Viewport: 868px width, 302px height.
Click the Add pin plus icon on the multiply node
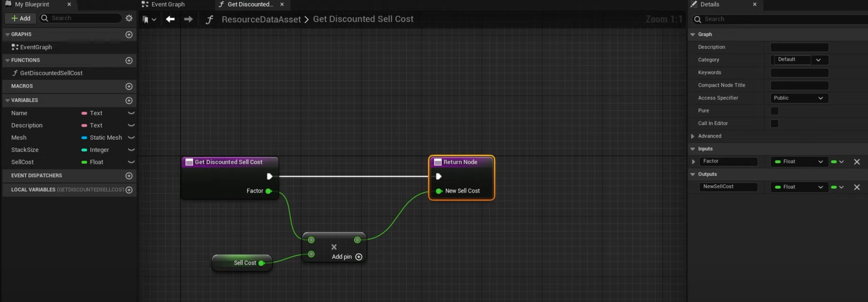coord(359,257)
